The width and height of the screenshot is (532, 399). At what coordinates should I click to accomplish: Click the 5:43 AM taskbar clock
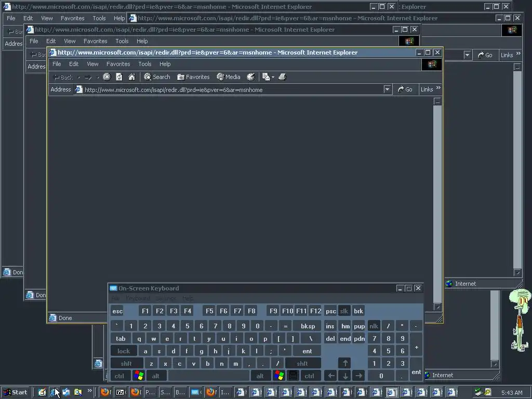point(512,393)
